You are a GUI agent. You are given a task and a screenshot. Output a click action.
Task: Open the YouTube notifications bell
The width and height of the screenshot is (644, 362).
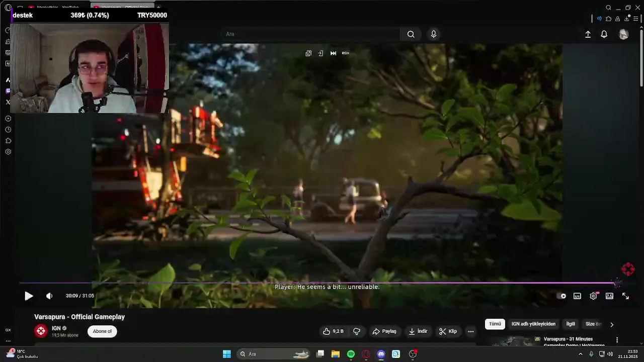pyautogui.click(x=604, y=34)
